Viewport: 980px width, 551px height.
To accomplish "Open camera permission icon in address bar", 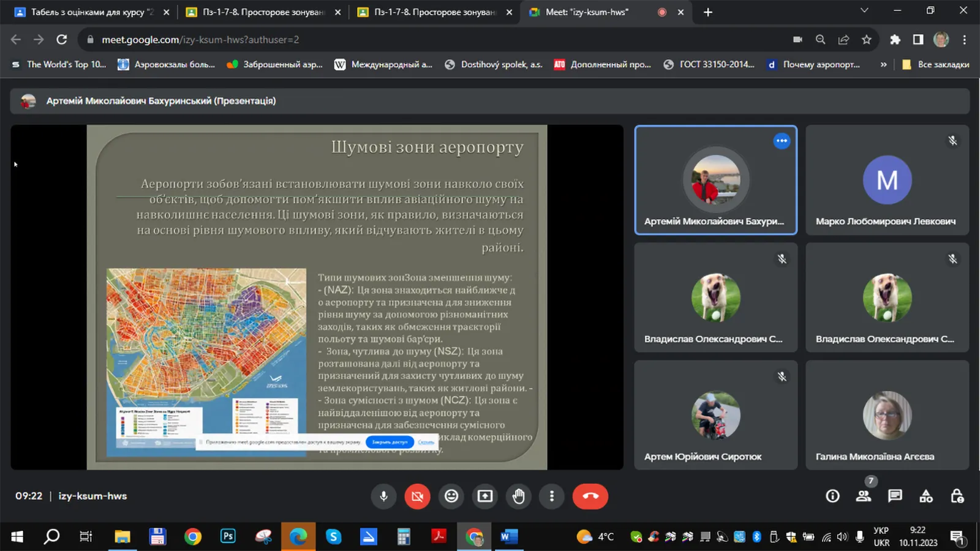I will pos(797,39).
